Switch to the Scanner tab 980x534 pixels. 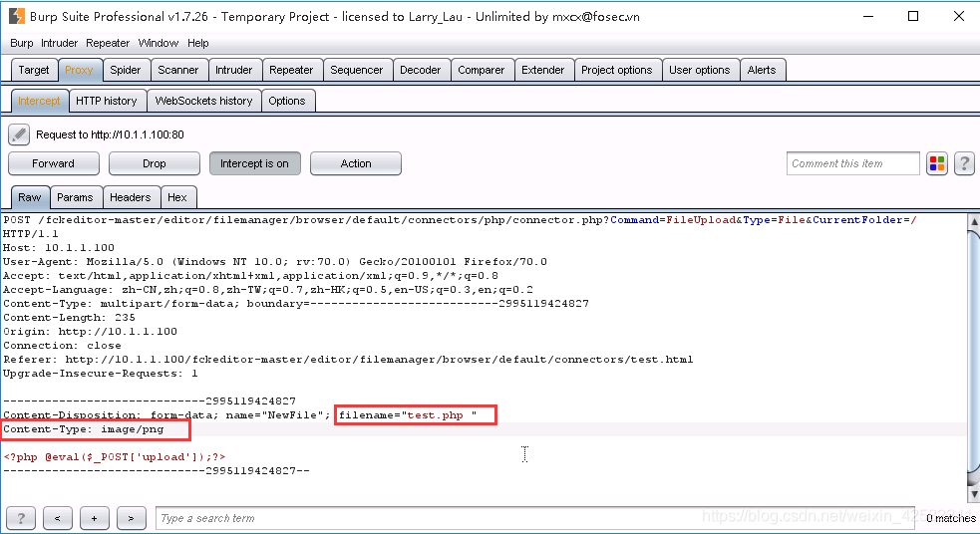(178, 70)
